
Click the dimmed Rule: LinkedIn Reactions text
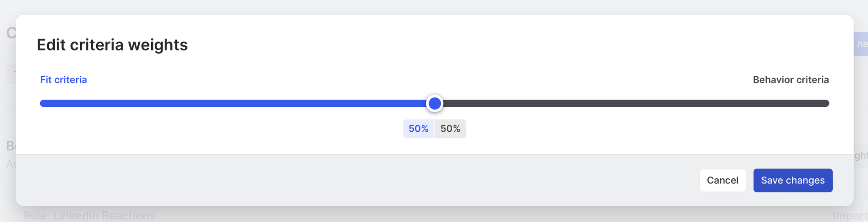pos(89,216)
